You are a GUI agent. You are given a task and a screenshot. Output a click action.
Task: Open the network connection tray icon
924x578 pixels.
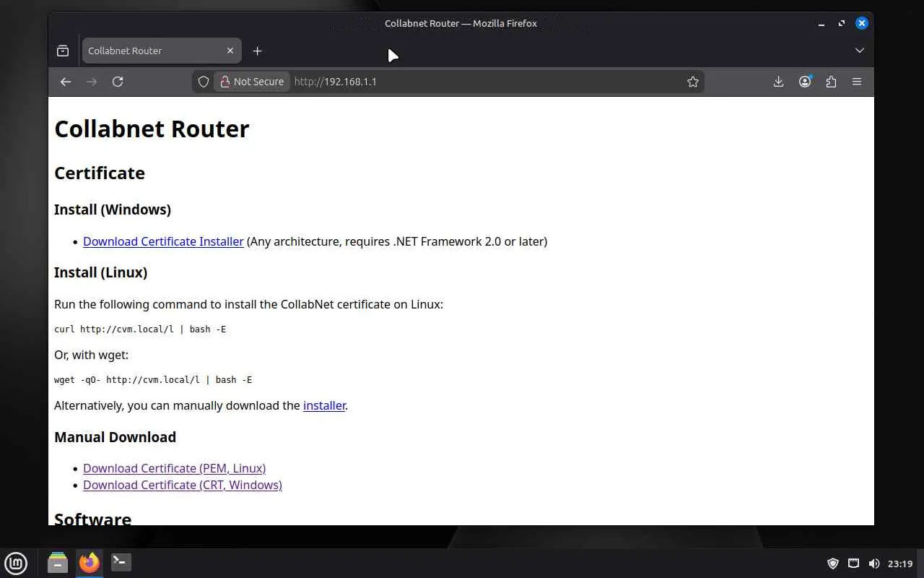[x=853, y=564]
